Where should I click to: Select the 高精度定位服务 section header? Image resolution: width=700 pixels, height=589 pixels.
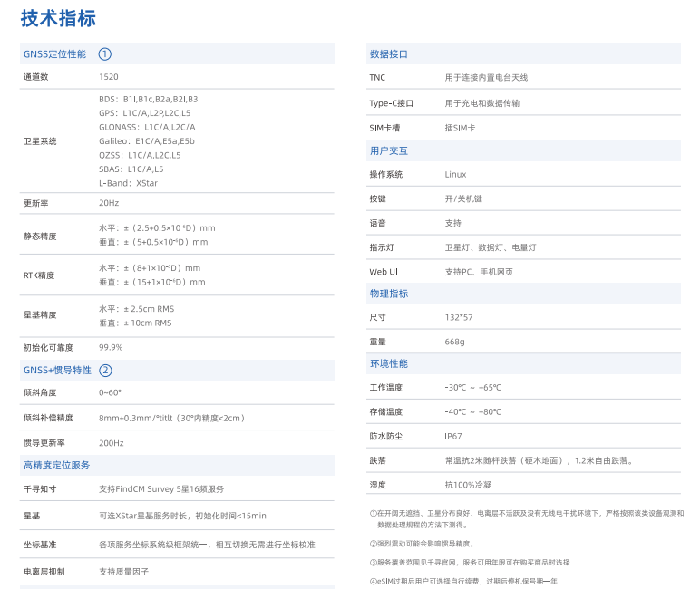click(56, 465)
